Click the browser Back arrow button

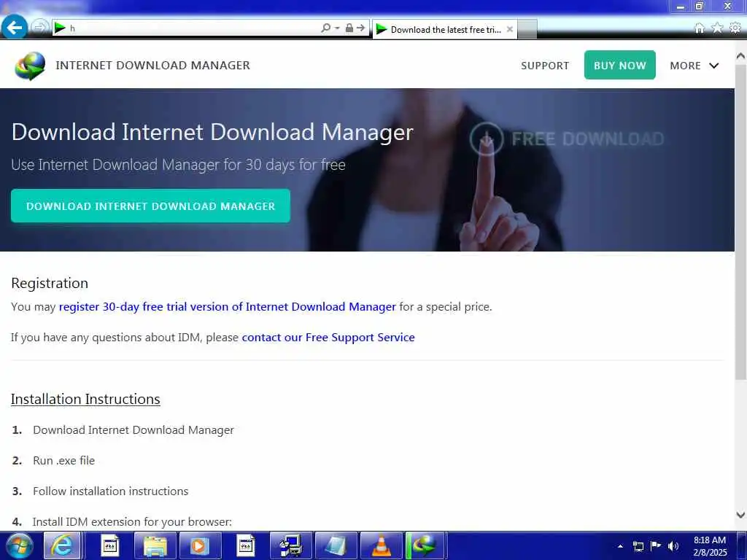(x=15, y=28)
